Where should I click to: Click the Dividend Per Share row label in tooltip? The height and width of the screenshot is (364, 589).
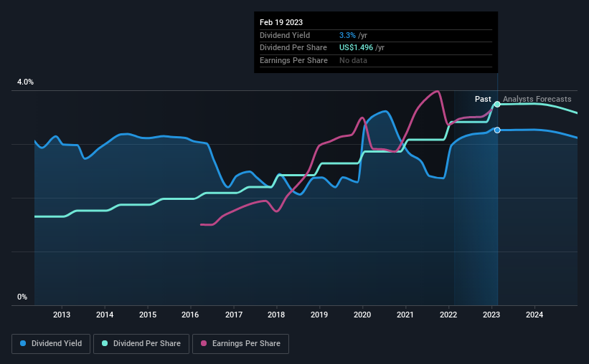(x=293, y=48)
